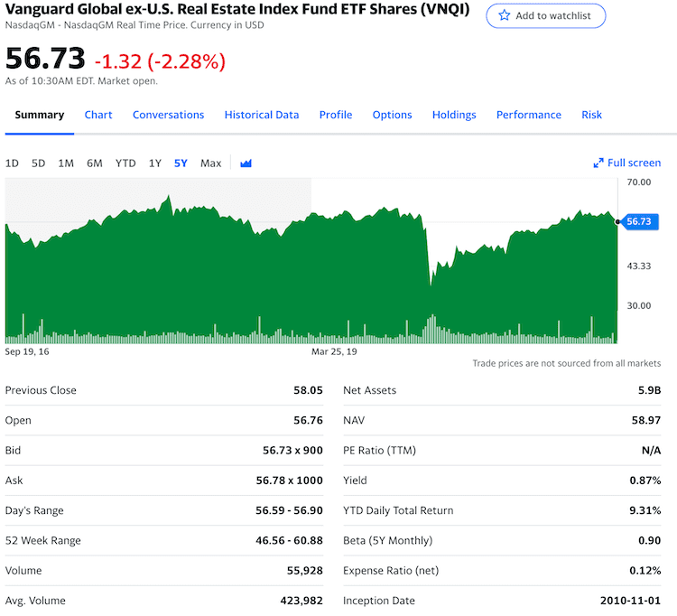This screenshot has height=616, width=677.
Task: Click the 30.00 y-axis label
Action: tap(638, 306)
